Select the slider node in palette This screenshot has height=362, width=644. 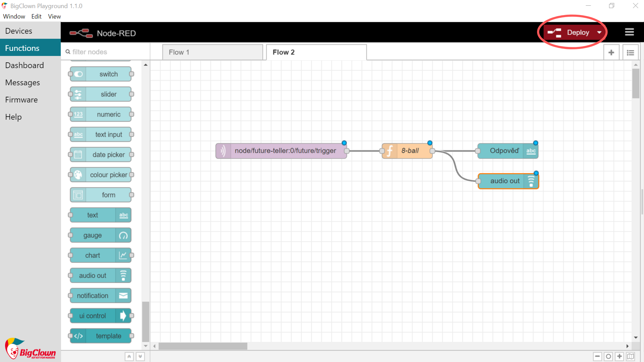click(101, 94)
